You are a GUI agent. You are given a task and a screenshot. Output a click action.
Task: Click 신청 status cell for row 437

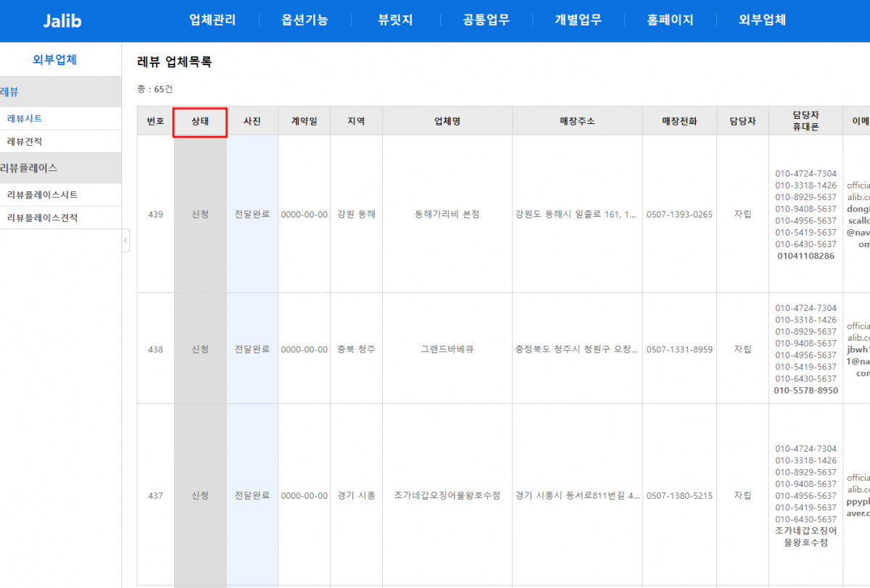pos(200,496)
